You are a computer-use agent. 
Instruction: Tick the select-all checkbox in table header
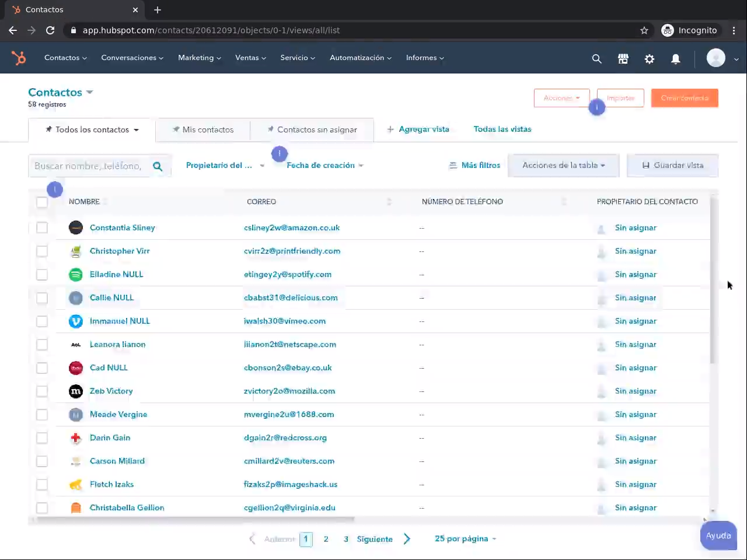click(x=42, y=202)
